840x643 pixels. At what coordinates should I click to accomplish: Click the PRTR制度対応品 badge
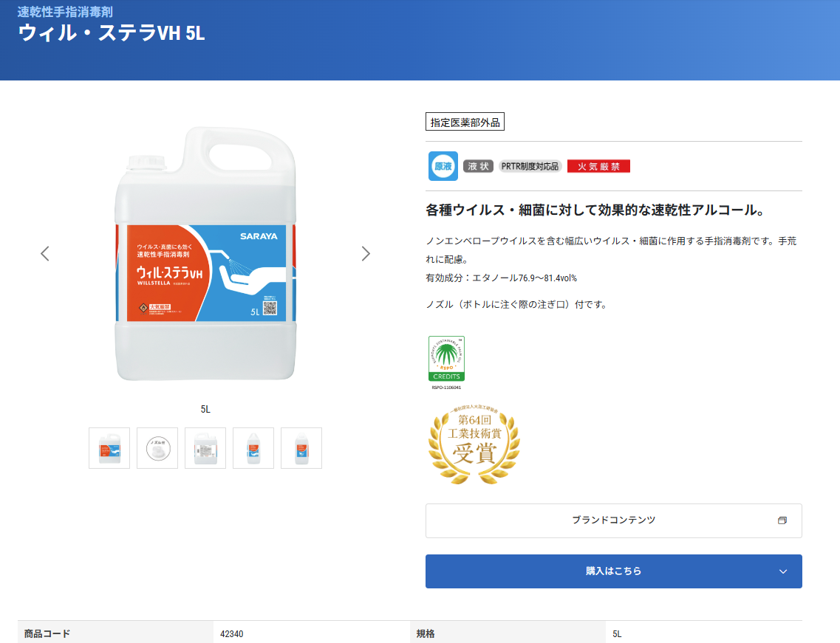(530, 166)
